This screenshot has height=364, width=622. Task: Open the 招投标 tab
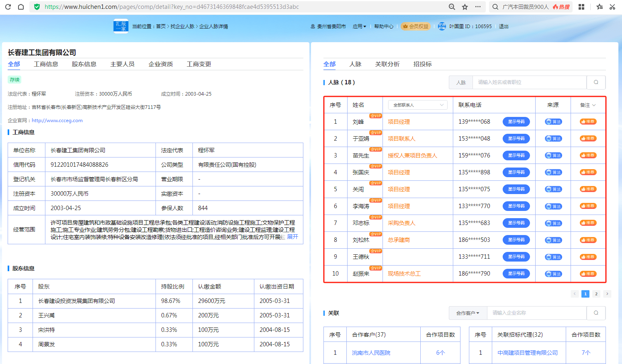point(423,64)
